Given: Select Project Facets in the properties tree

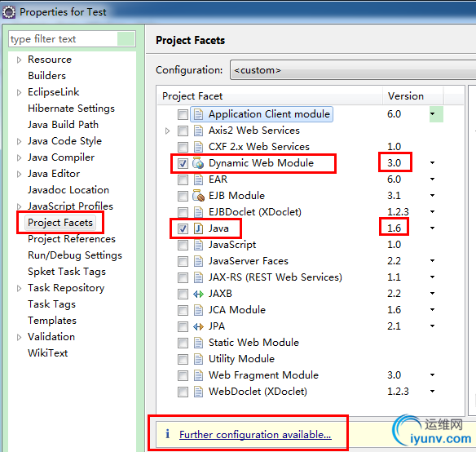Looking at the screenshot, I should click(60, 223).
